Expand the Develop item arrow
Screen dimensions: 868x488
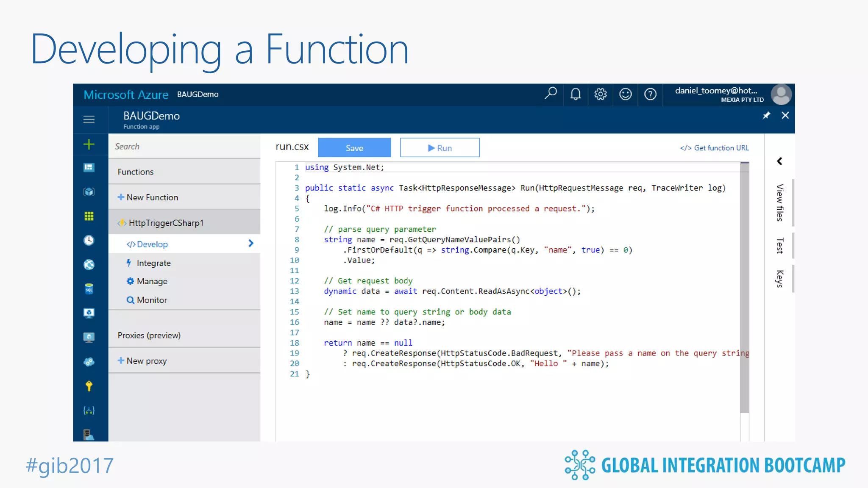coord(251,243)
